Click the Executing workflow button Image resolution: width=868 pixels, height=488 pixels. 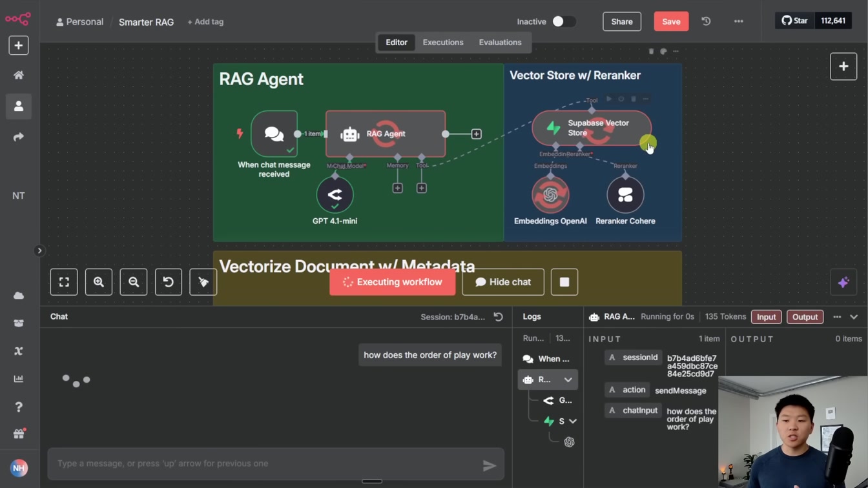[392, 282]
